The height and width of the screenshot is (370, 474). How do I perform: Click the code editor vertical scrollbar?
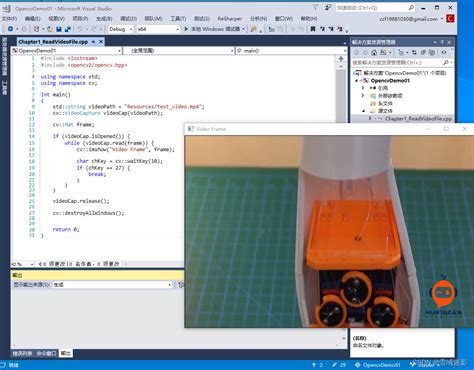tap(341, 93)
